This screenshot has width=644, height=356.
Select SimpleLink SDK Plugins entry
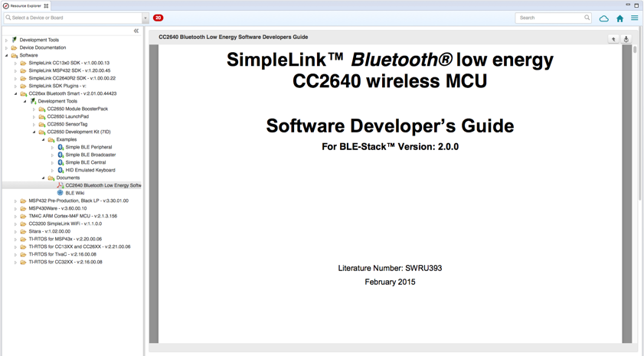click(x=57, y=86)
